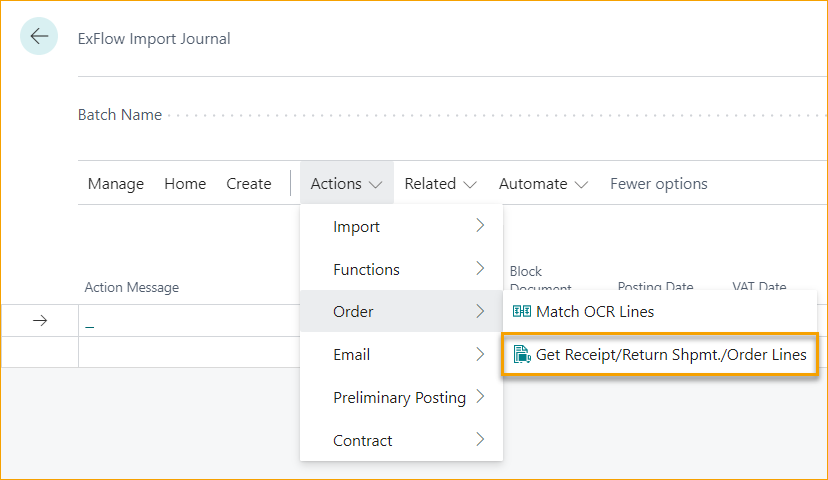828x480 pixels.
Task: Open the Contract submenu
Action: pyautogui.click(x=401, y=440)
